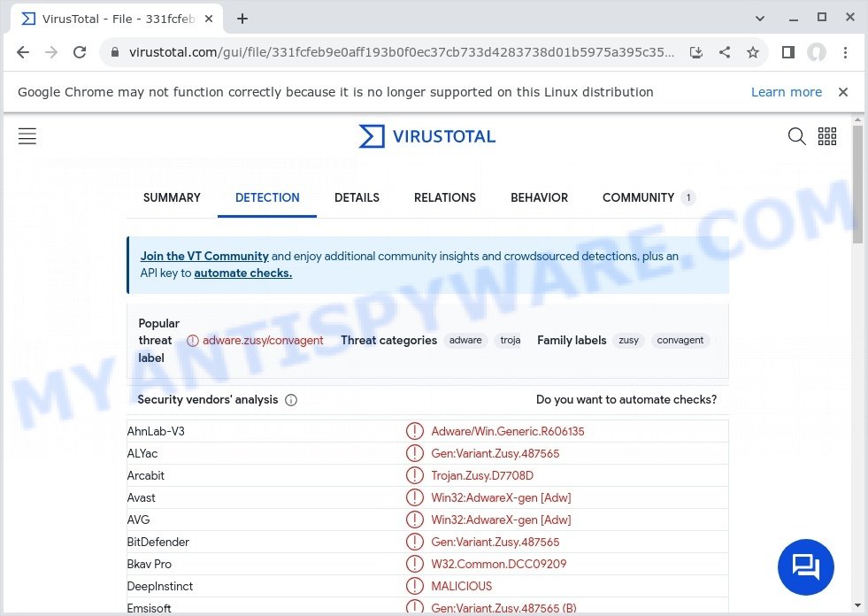Close the VirusTotal browser tab
The width and height of the screenshot is (868, 616).
tap(209, 19)
